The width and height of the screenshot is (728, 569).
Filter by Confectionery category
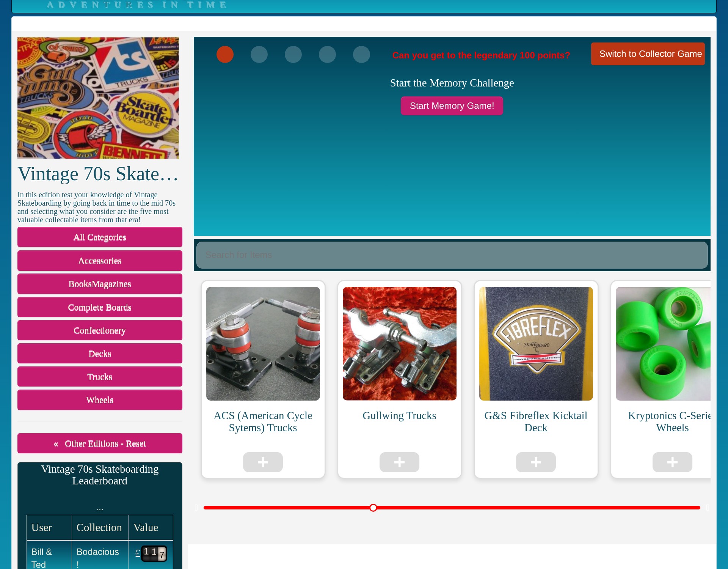click(100, 330)
